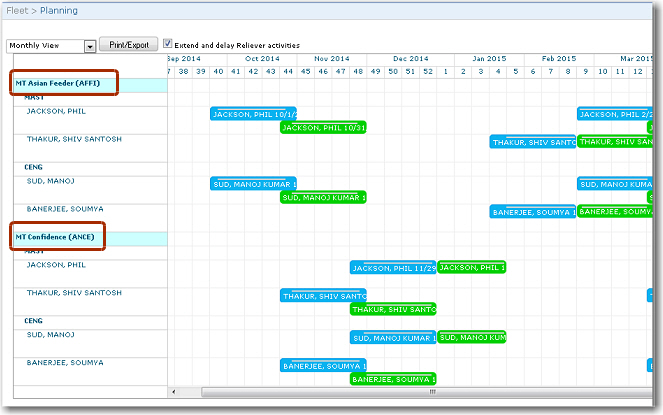This screenshot has width=663, height=415.
Task: Click the horizontal scrollbar left arrow
Action: pyautogui.click(x=173, y=392)
